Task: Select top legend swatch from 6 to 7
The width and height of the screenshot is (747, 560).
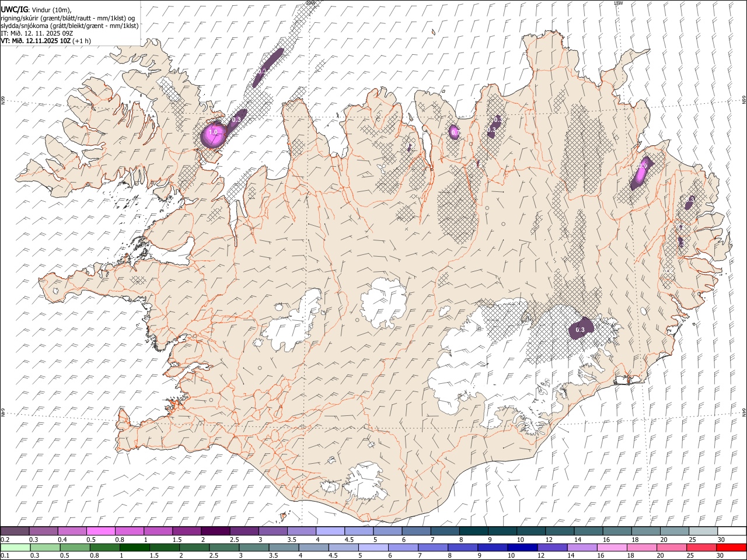Action: tap(416, 531)
